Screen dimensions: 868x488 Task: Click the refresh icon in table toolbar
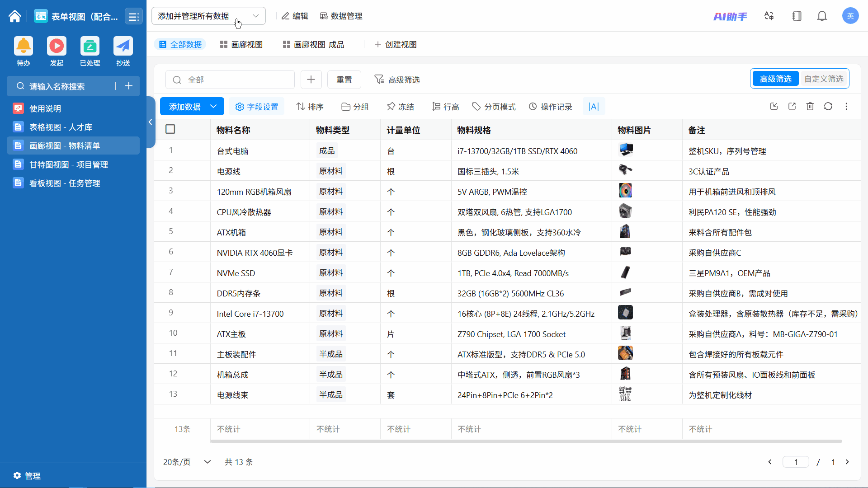(828, 107)
